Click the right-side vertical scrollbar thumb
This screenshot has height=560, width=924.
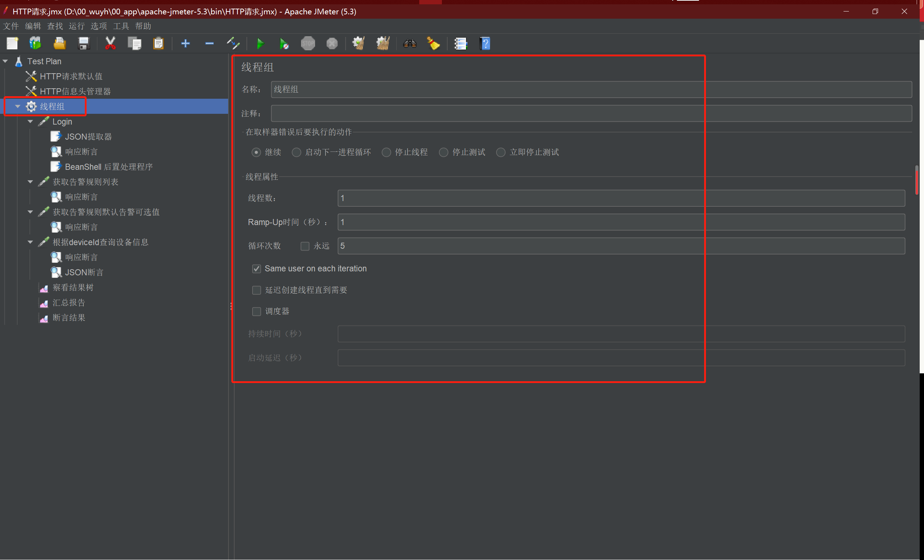[x=916, y=180]
